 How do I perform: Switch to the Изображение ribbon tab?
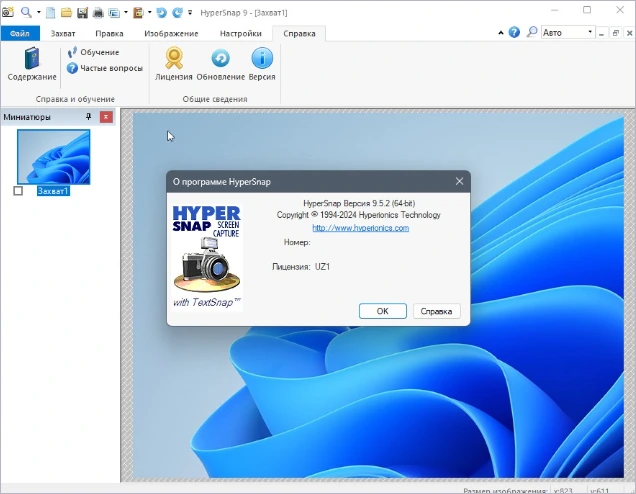click(171, 34)
